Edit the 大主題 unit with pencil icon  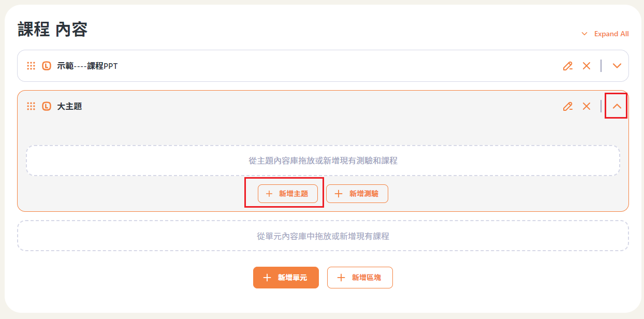[567, 106]
